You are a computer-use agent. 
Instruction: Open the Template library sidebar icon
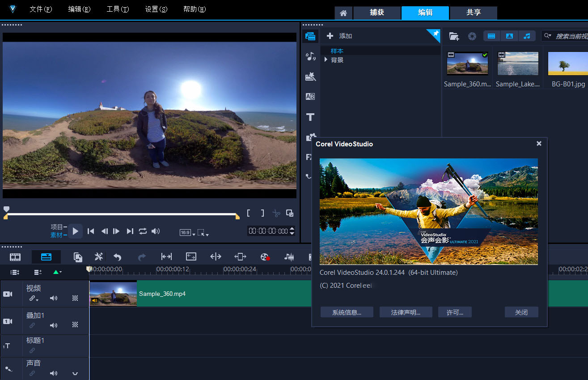pyautogui.click(x=310, y=77)
